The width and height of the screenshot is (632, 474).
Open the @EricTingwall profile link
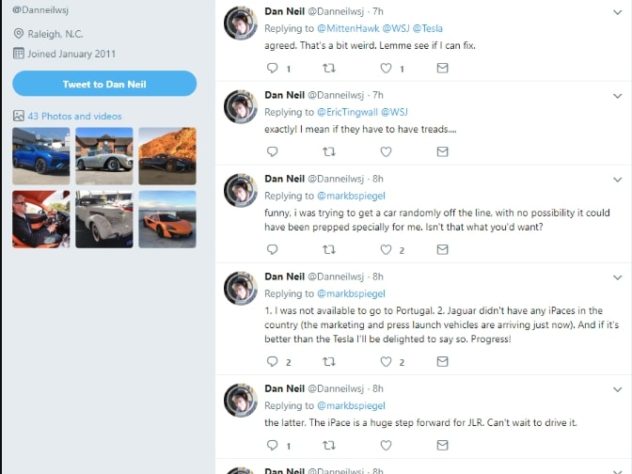click(x=347, y=112)
